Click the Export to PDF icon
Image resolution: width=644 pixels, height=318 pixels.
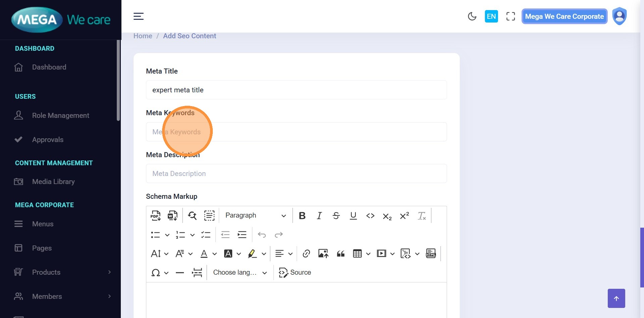tap(155, 216)
